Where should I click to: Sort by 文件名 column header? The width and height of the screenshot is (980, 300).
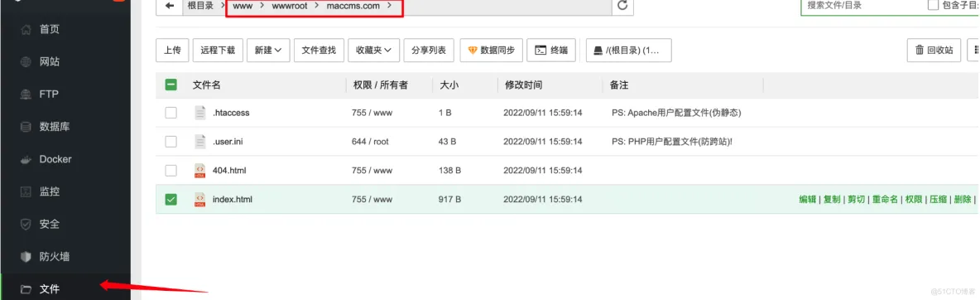coord(206,85)
